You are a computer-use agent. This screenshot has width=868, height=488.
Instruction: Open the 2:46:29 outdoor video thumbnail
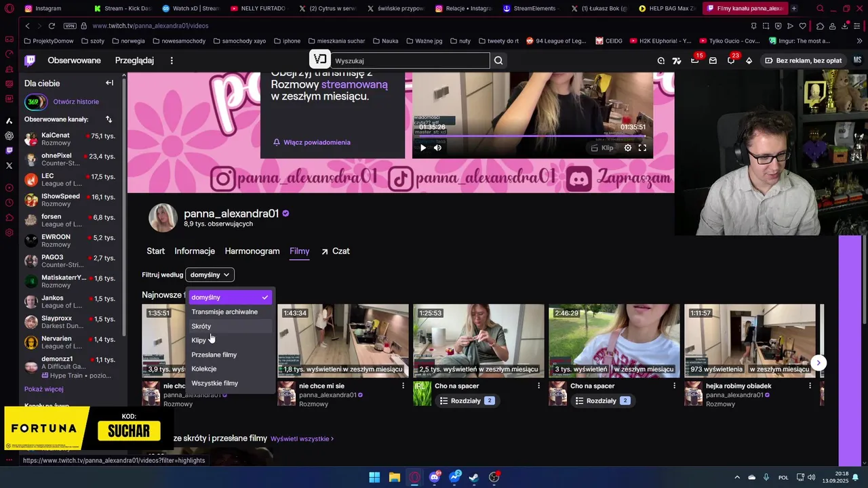[x=614, y=340]
